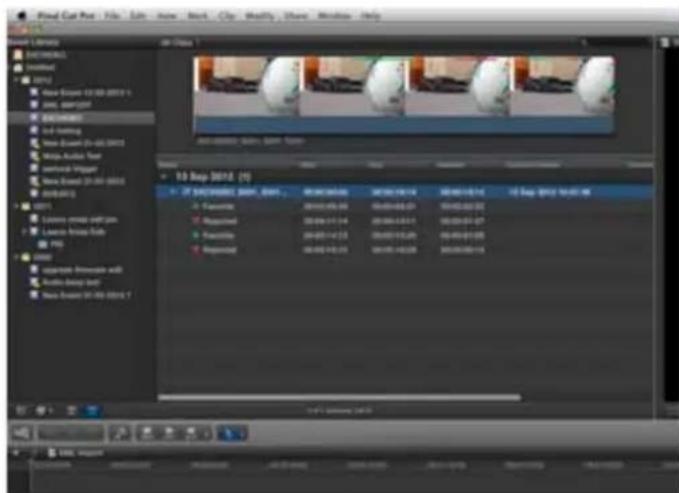This screenshot has height=493, width=679.
Task: Open the edit mode dropdown arrow
Action: point(207,433)
